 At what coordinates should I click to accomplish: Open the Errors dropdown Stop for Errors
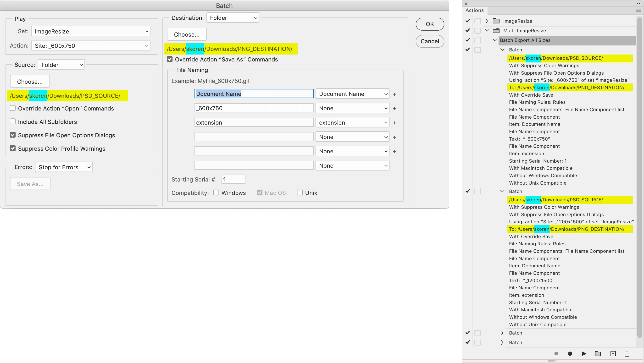tap(64, 167)
